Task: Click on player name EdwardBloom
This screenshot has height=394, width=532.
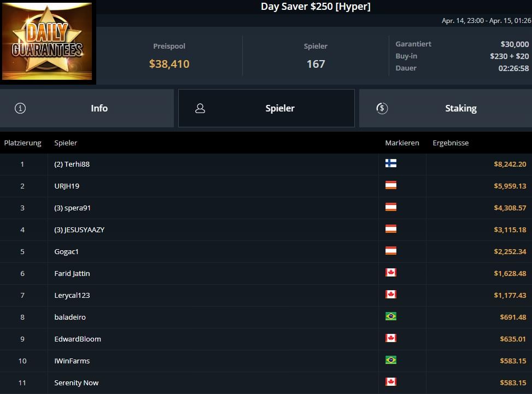Action: 77,339
